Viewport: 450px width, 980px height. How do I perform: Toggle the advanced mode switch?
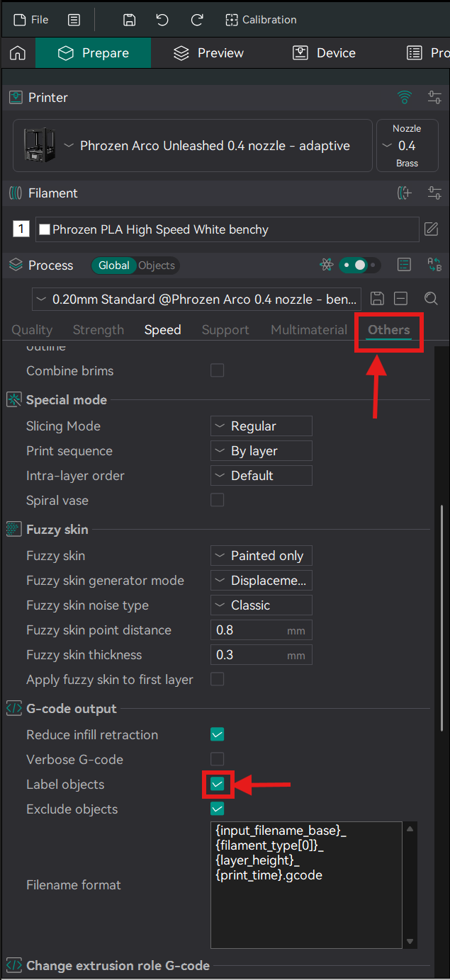(359, 265)
